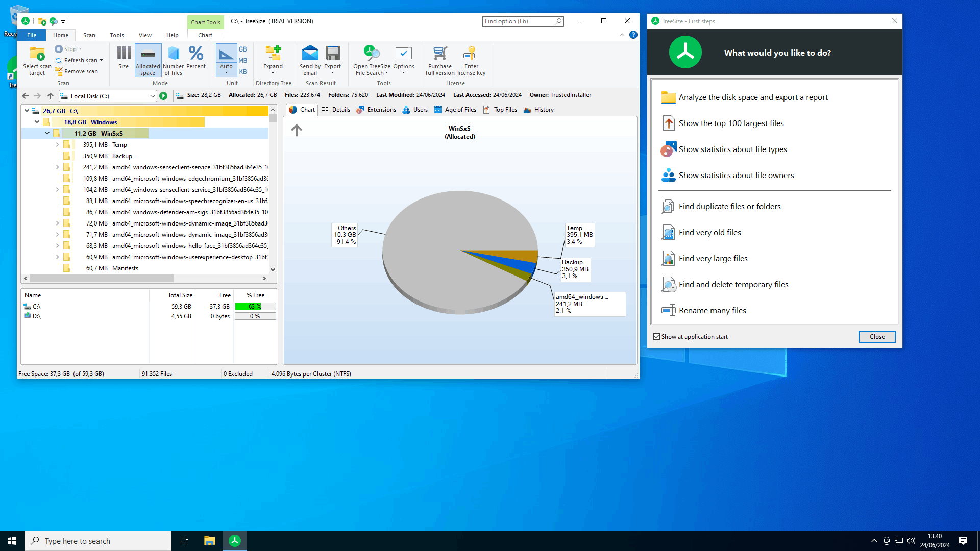Collapse the Windows folder node
This screenshot has height=551, width=980.
pyautogui.click(x=37, y=122)
